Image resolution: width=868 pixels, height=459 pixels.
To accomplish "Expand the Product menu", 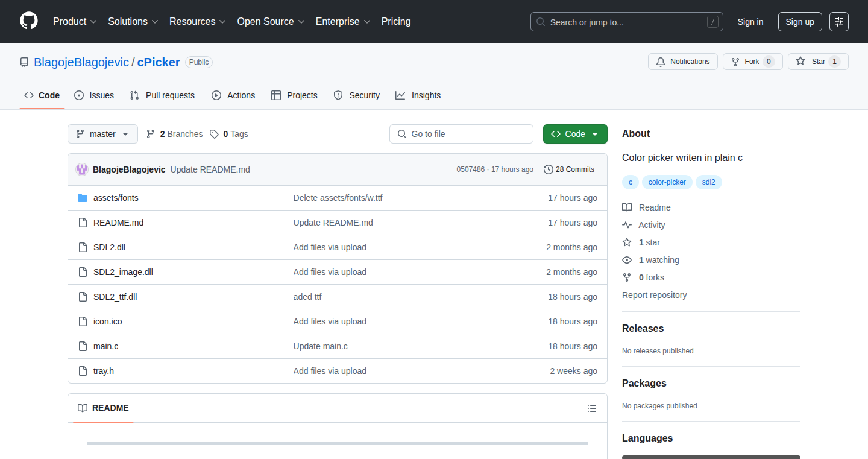I will pos(75,21).
